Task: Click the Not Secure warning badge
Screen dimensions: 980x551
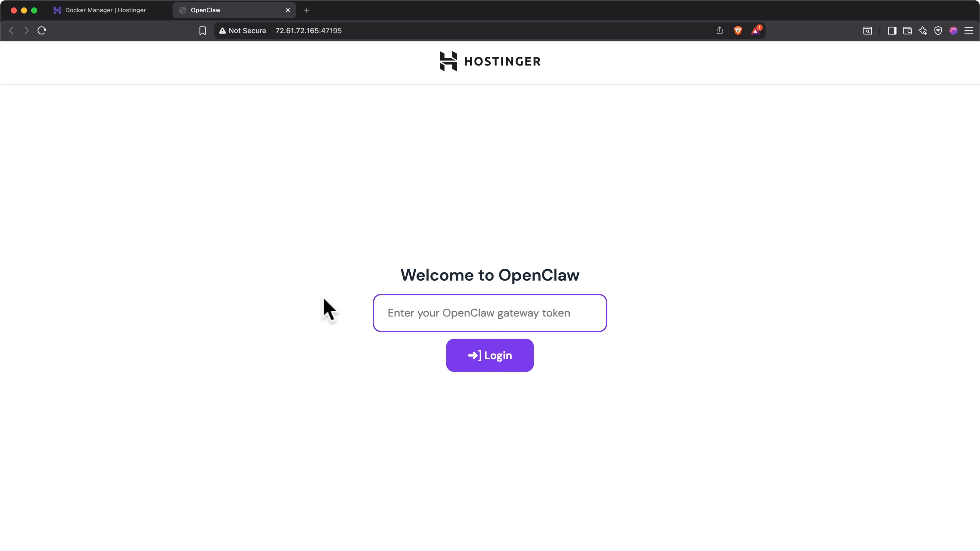Action: click(x=242, y=31)
